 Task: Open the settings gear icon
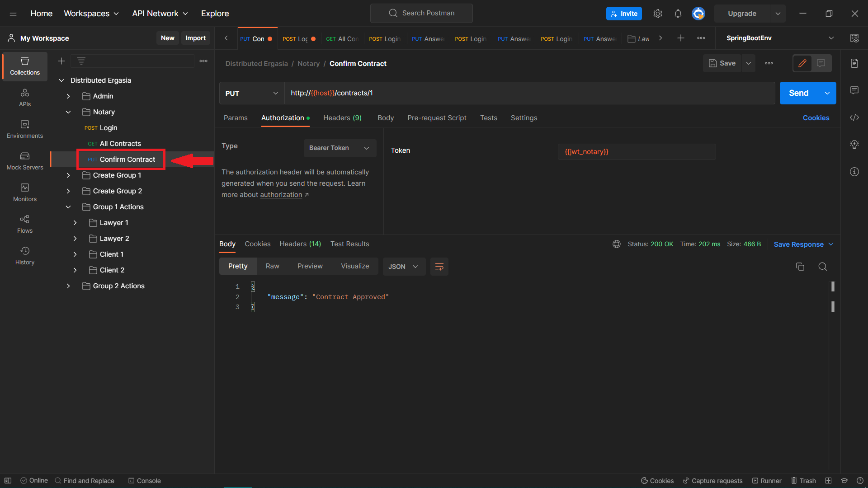click(658, 14)
